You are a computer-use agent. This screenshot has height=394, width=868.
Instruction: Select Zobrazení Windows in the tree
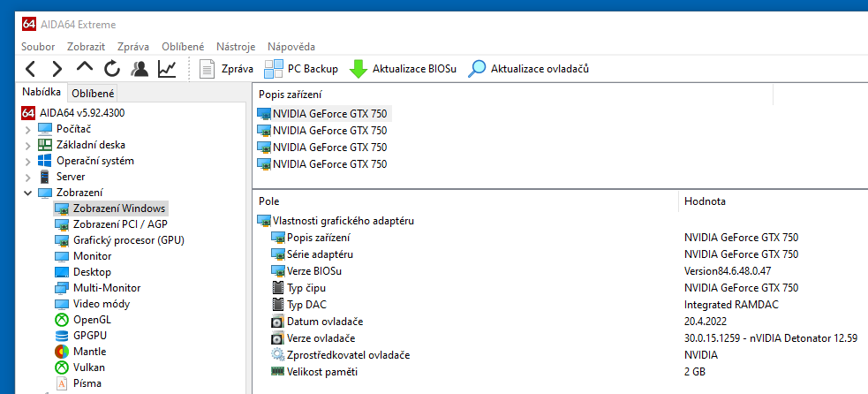(111, 208)
